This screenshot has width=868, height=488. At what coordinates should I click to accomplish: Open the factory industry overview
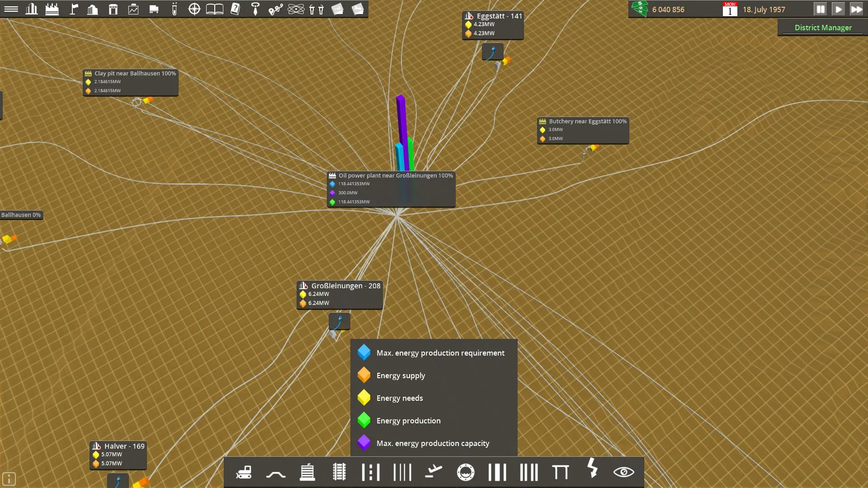coord(52,9)
